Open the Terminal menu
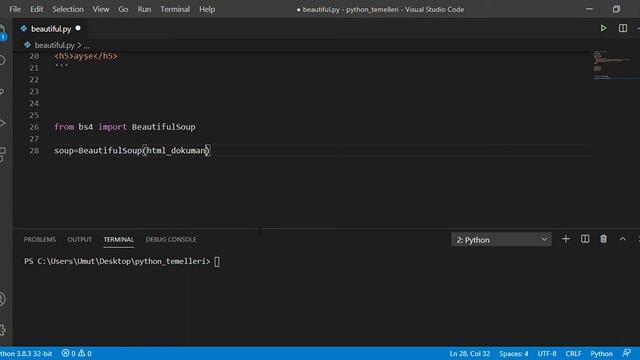 coord(175,9)
